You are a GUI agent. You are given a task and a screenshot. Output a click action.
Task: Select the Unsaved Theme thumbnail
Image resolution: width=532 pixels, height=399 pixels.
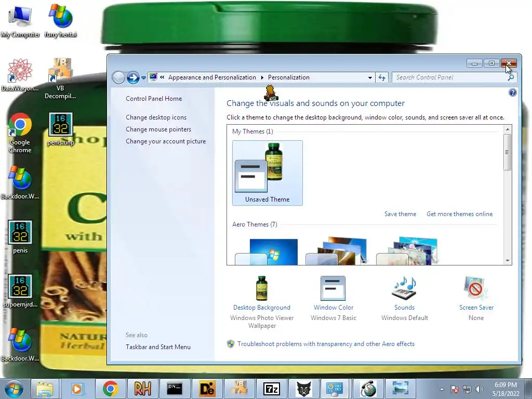[268, 173]
